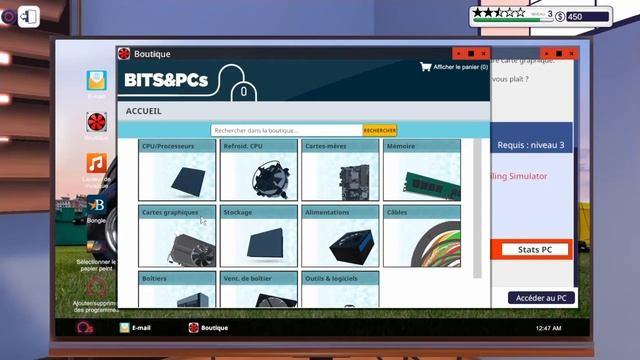640x360 pixels.
Task: Click the RECHERCHER button
Action: pyautogui.click(x=380, y=130)
